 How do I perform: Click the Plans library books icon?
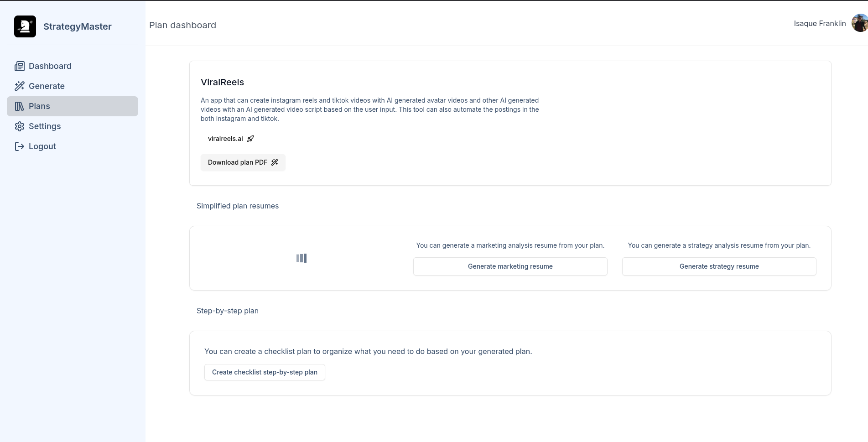click(x=19, y=106)
